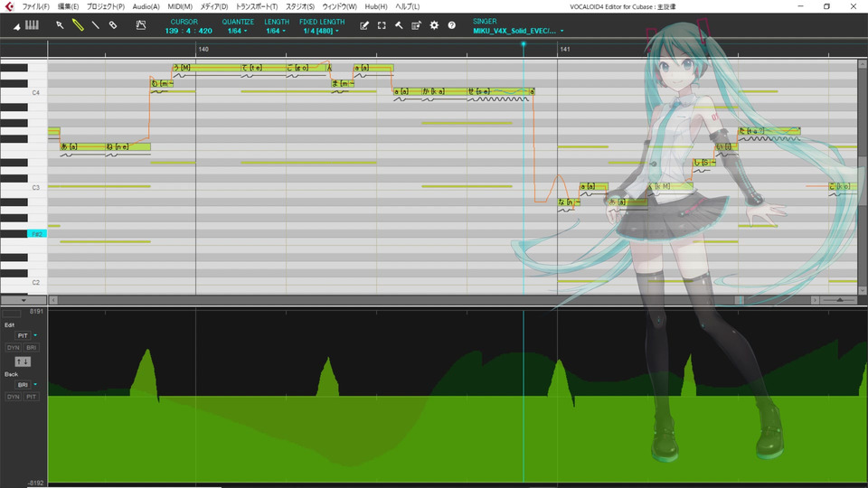Select the Eraser tool
868x488 pixels.
coord(113,25)
